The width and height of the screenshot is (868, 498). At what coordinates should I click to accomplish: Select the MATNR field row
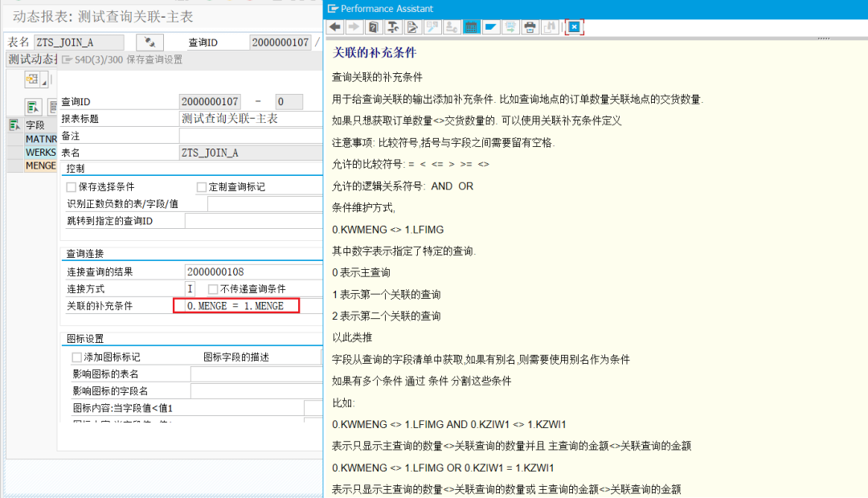40,139
